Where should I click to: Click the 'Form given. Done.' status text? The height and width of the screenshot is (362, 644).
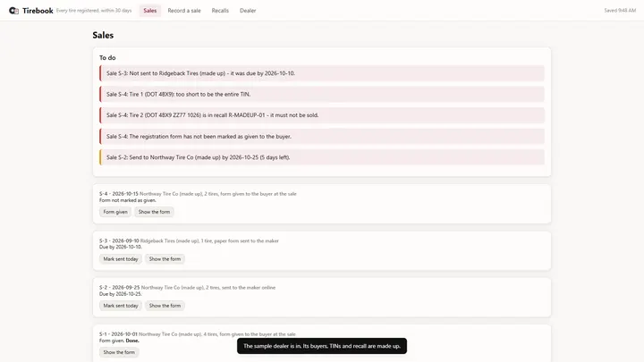119,341
